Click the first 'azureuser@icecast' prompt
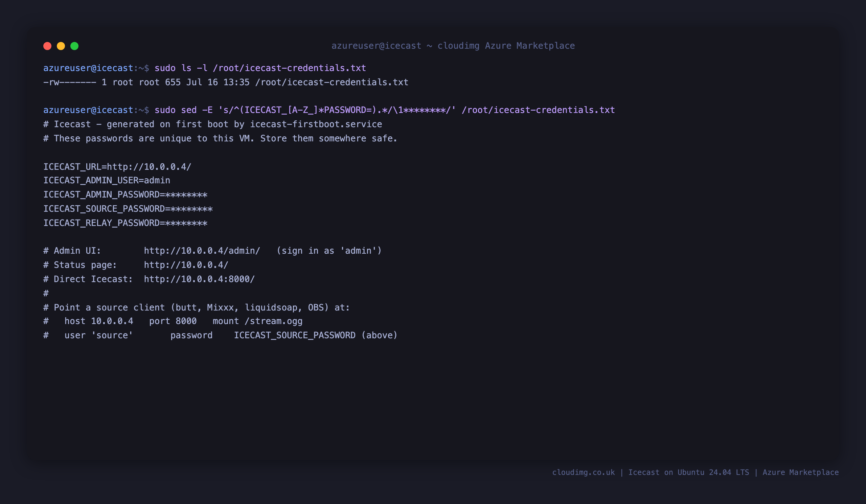 coord(88,68)
